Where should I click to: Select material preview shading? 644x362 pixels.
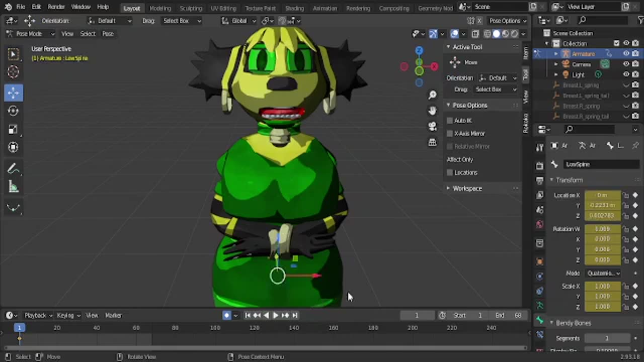(x=505, y=34)
